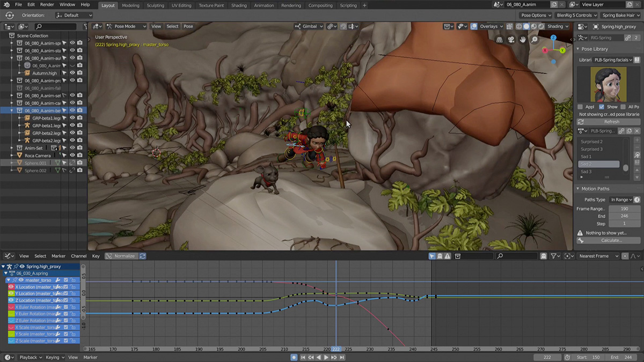644x362 pixels.
Task: Toggle visibility of X Location channel
Action: pos(11,287)
